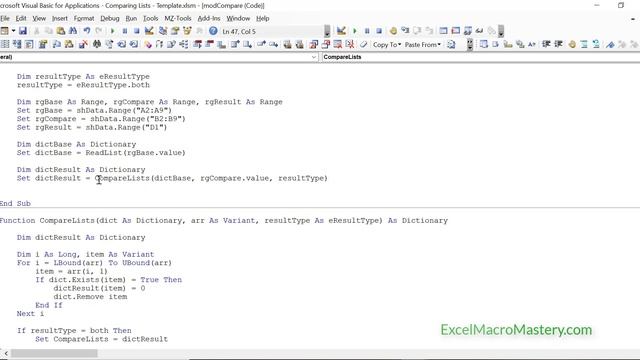Click the Uncomment Block icon
The height and width of the screenshot is (360, 640).
pos(596,44)
